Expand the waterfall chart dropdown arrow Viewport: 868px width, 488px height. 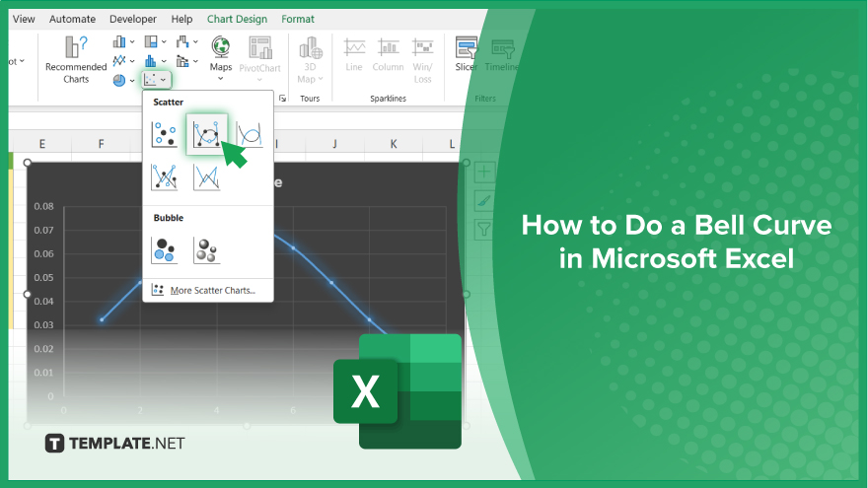[x=195, y=42]
